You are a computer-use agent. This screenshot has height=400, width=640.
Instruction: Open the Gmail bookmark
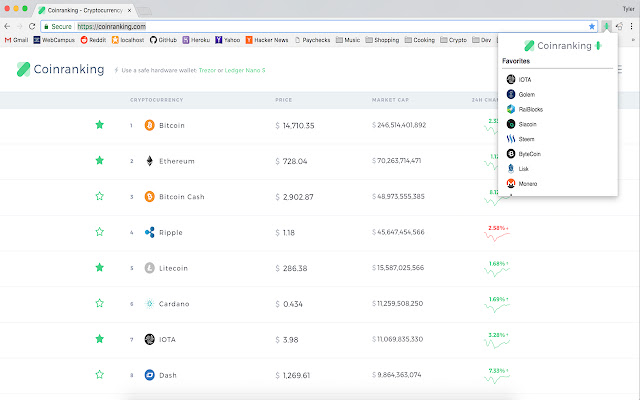(x=16, y=40)
